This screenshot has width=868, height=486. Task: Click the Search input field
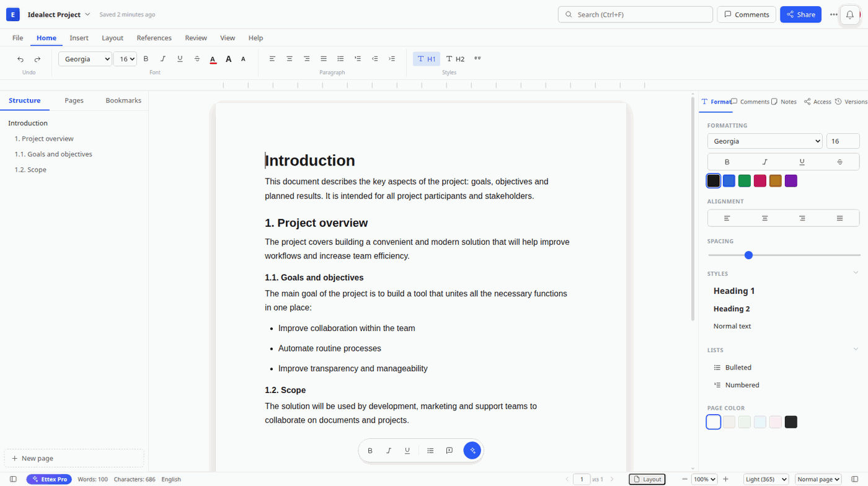coord(635,15)
